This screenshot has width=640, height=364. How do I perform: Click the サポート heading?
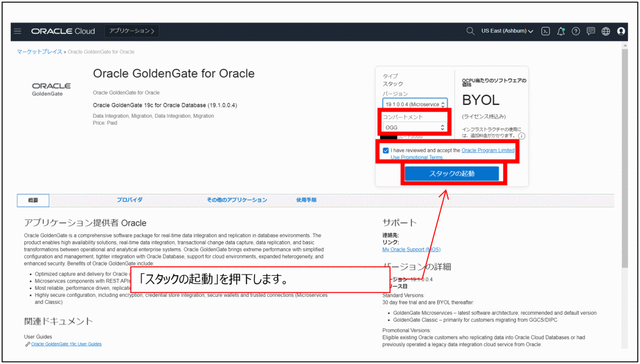(x=399, y=223)
